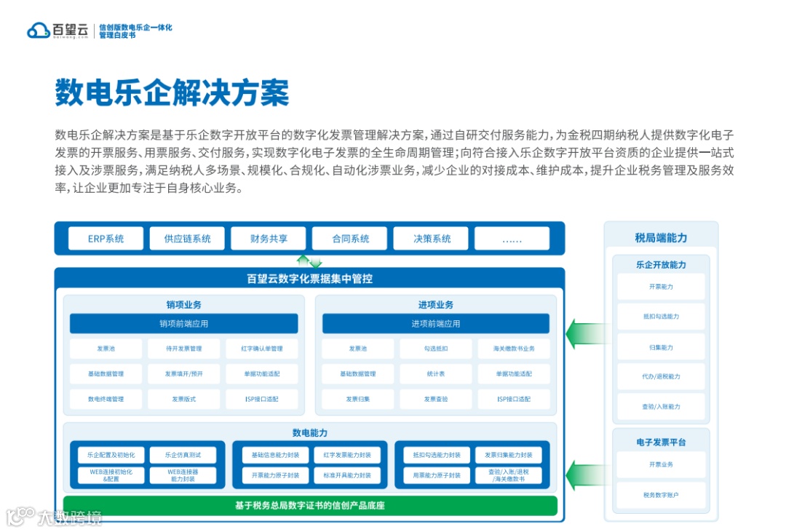Click the 百望云 cloud logo
Viewport: 786px width, 532px height.
click(57, 31)
